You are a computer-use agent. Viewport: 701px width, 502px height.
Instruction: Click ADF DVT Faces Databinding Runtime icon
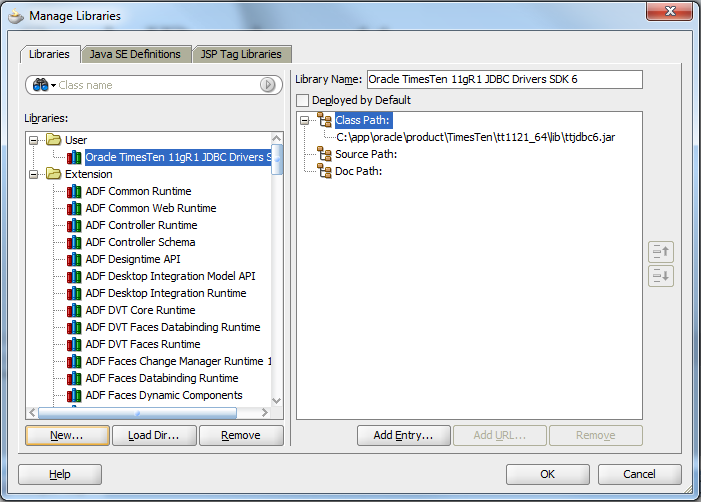pyautogui.click(x=74, y=327)
